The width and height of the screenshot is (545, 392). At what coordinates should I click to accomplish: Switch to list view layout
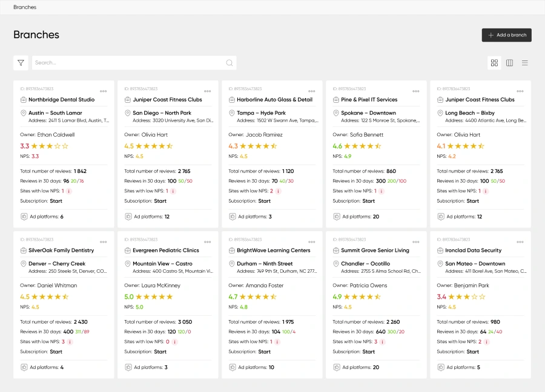click(525, 63)
